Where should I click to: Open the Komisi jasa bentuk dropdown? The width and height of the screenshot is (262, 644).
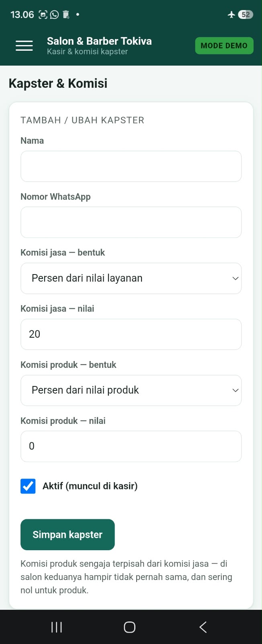pos(131,279)
